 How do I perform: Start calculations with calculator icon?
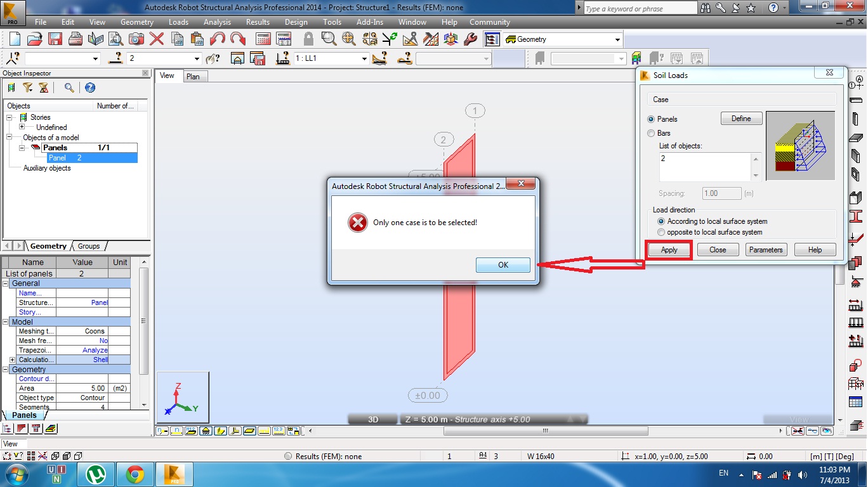pyautogui.click(x=263, y=39)
